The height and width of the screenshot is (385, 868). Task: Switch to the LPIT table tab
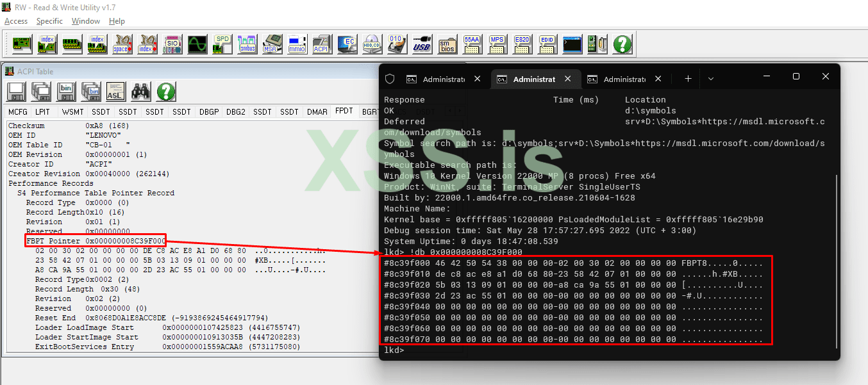43,111
